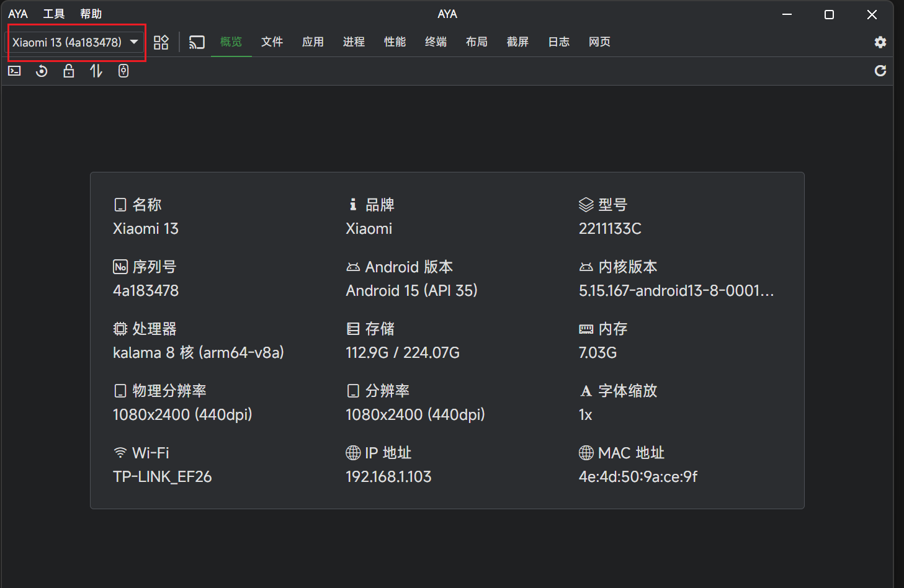Image resolution: width=904 pixels, height=588 pixels.
Task: Select the 日志 tab
Action: coord(558,42)
